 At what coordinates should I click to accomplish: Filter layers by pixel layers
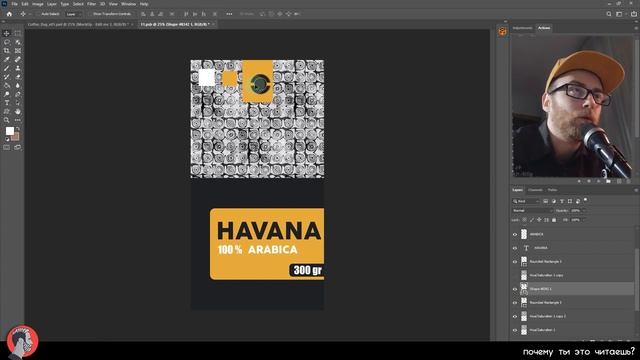(x=546, y=201)
